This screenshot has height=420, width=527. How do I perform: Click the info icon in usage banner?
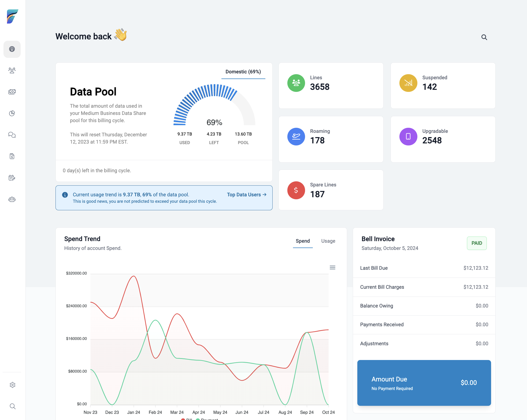65,195
